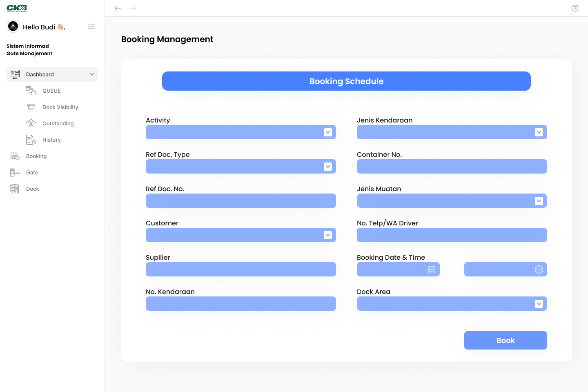Click the Book button

506,340
